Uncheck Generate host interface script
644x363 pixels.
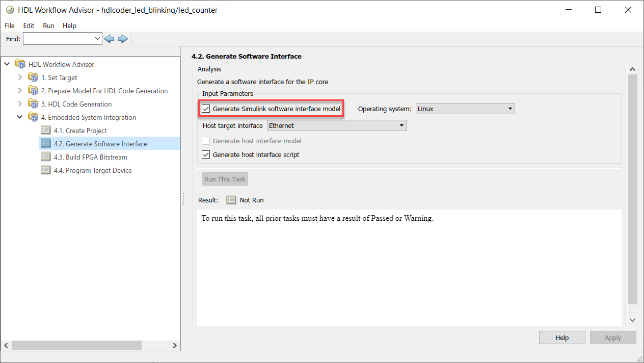[x=206, y=154]
